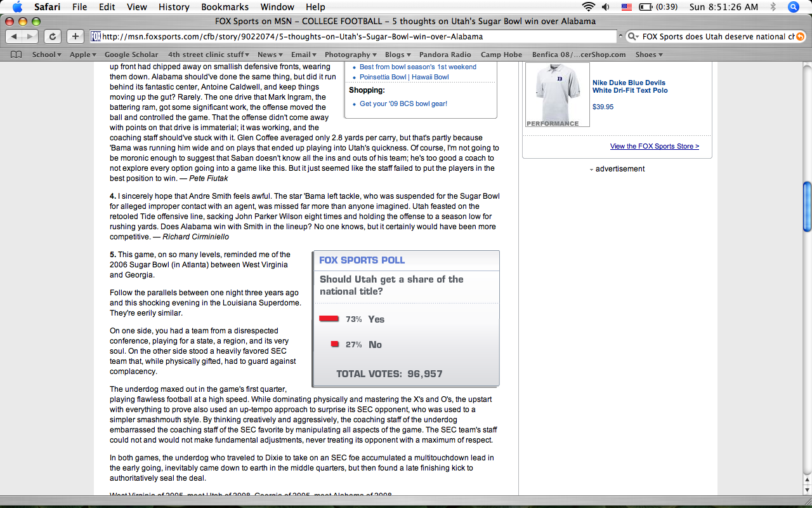This screenshot has height=508, width=812.
Task: Expand the News bookmarks folder
Action: (x=270, y=55)
